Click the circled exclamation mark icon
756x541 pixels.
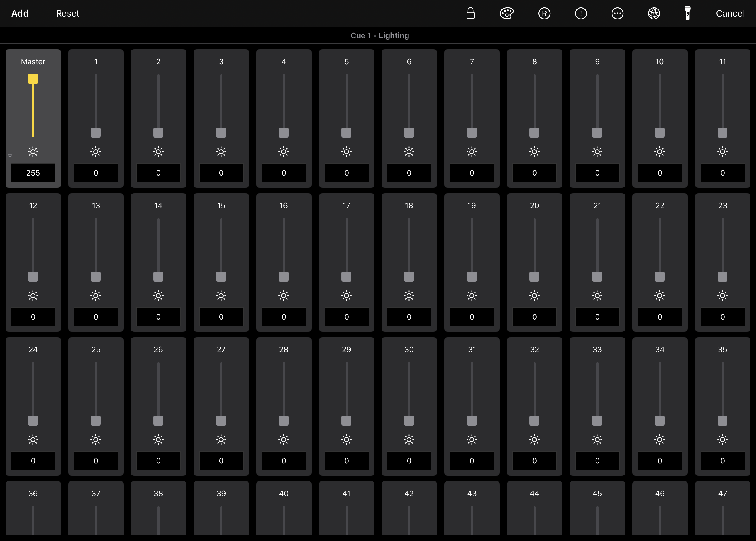(581, 13)
